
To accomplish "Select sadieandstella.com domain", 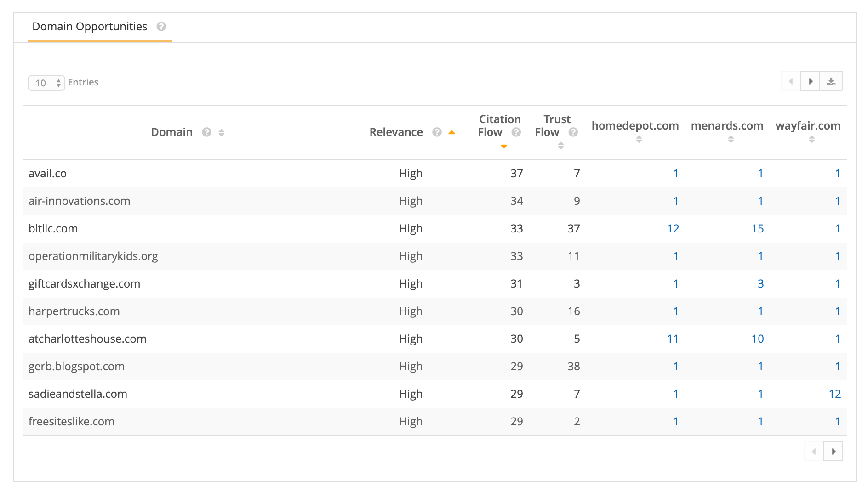I will [x=78, y=394].
